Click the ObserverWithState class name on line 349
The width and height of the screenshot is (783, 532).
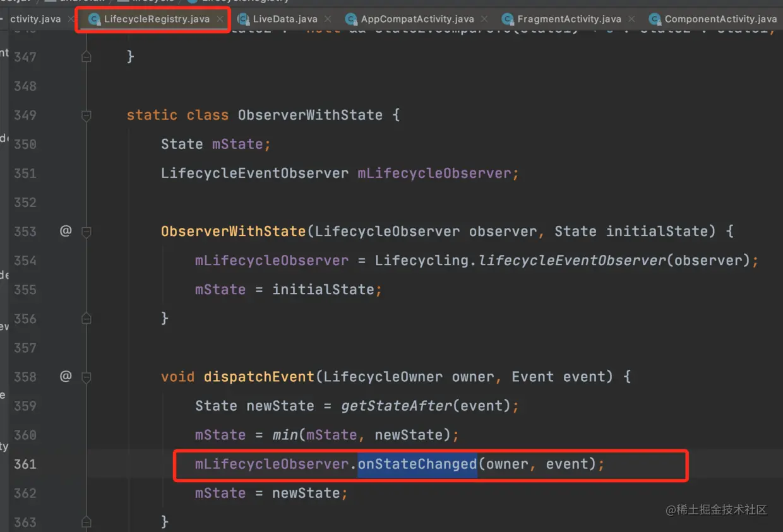[x=310, y=115]
